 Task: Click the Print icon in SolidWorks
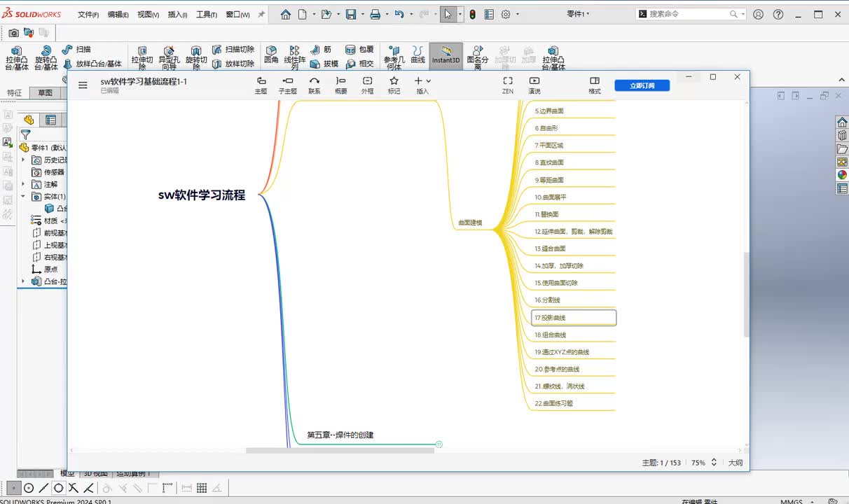[375, 14]
